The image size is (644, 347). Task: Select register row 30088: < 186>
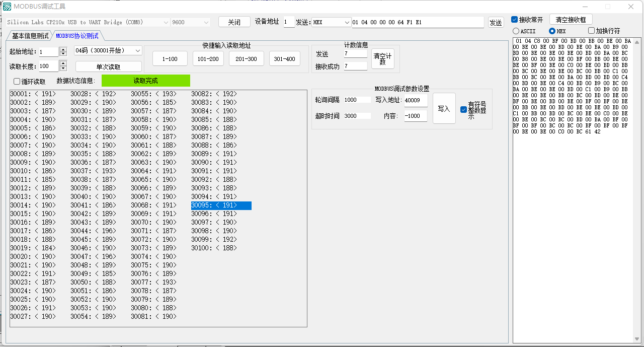point(214,146)
